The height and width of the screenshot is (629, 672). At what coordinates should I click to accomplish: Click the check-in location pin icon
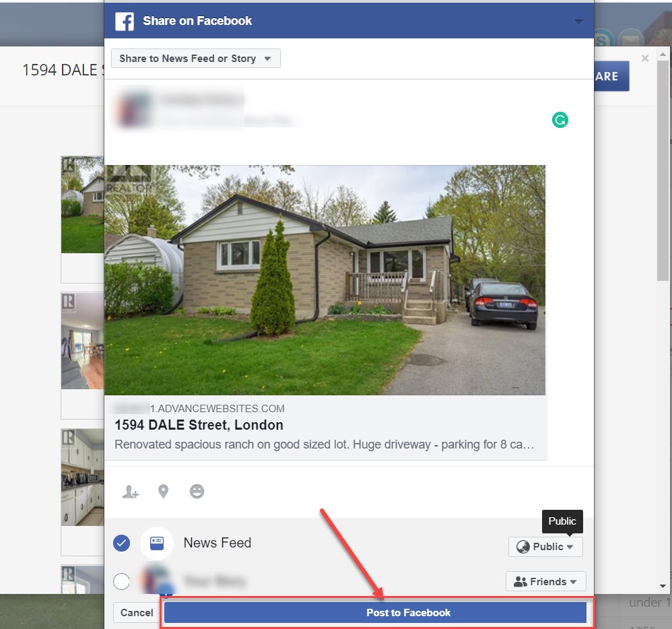point(163,492)
